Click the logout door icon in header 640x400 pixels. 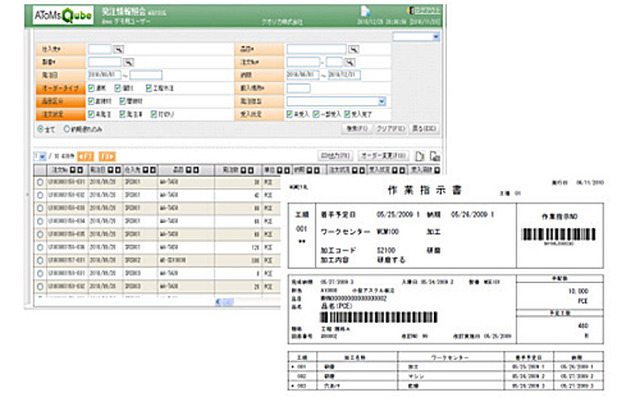click(x=411, y=10)
